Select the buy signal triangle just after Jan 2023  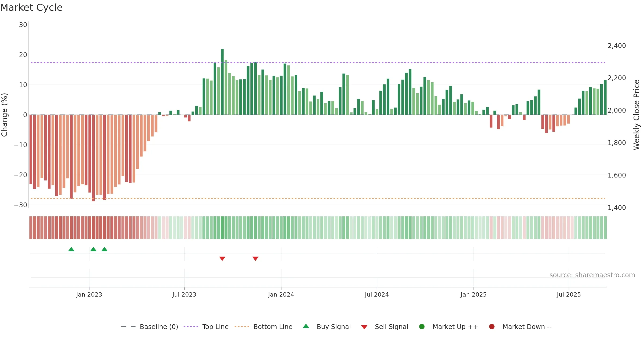(x=93, y=249)
